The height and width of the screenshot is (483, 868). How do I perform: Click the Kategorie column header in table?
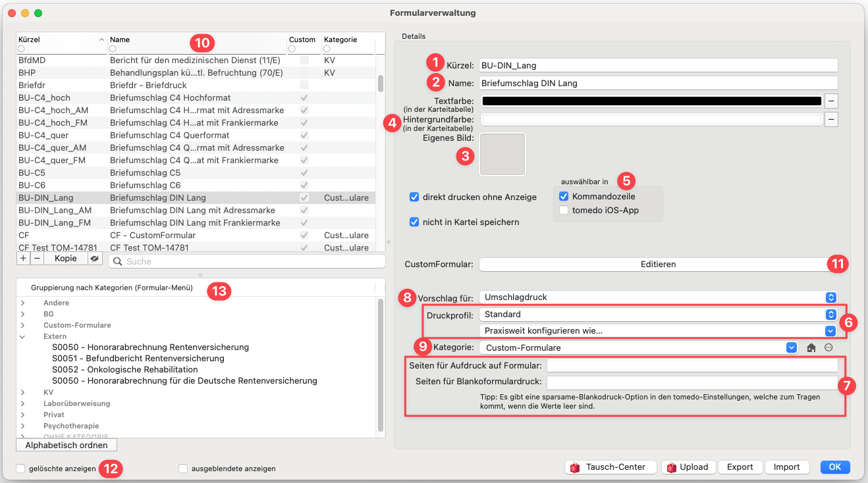point(347,39)
